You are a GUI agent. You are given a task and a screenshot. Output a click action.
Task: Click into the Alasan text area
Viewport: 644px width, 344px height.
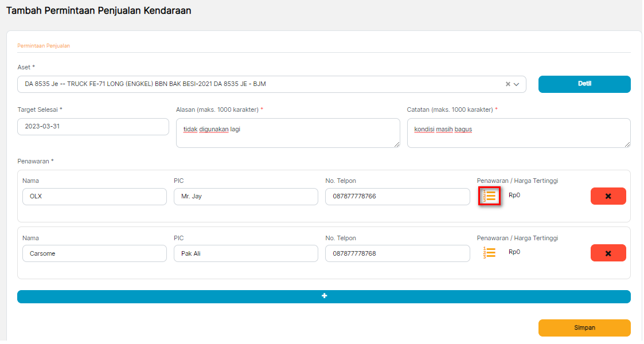point(287,133)
